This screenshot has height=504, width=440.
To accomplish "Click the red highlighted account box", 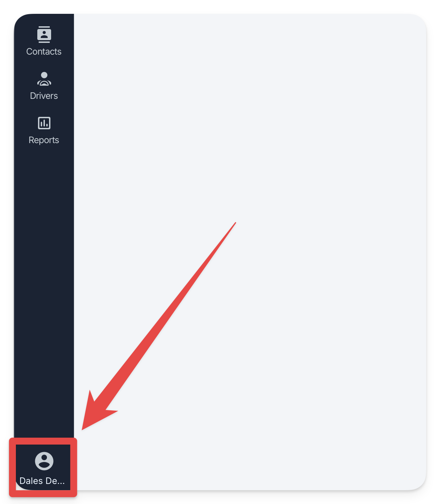I will coord(43,467).
